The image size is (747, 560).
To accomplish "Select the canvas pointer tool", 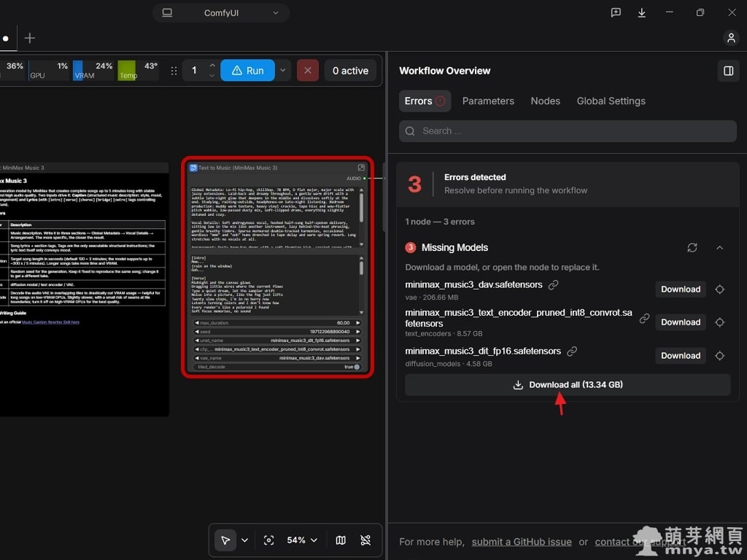I will (225, 540).
